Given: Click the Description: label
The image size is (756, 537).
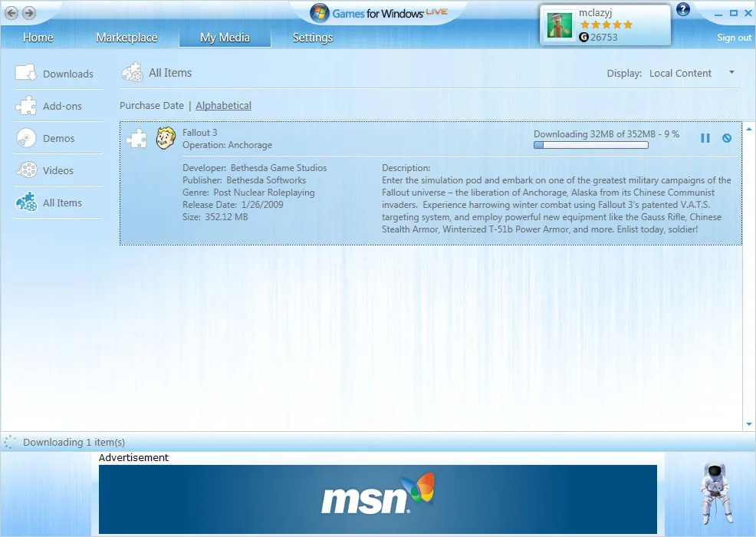Looking at the screenshot, I should [406, 168].
